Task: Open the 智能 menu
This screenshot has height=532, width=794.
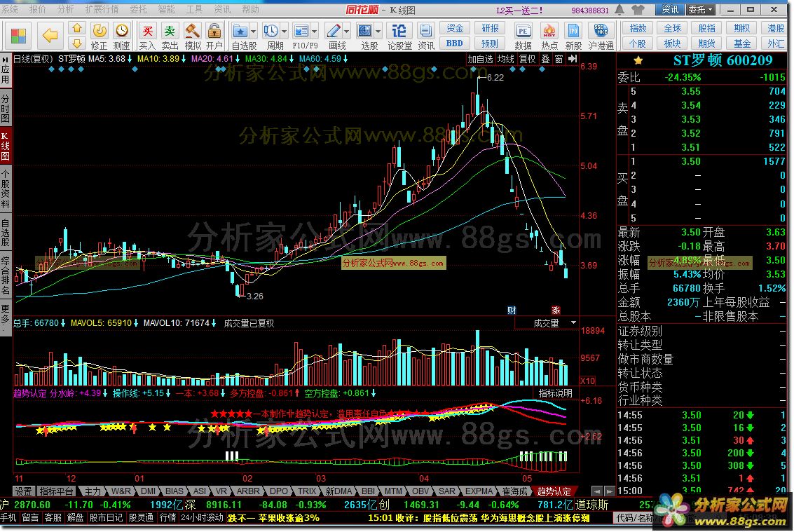Action: 167,10
